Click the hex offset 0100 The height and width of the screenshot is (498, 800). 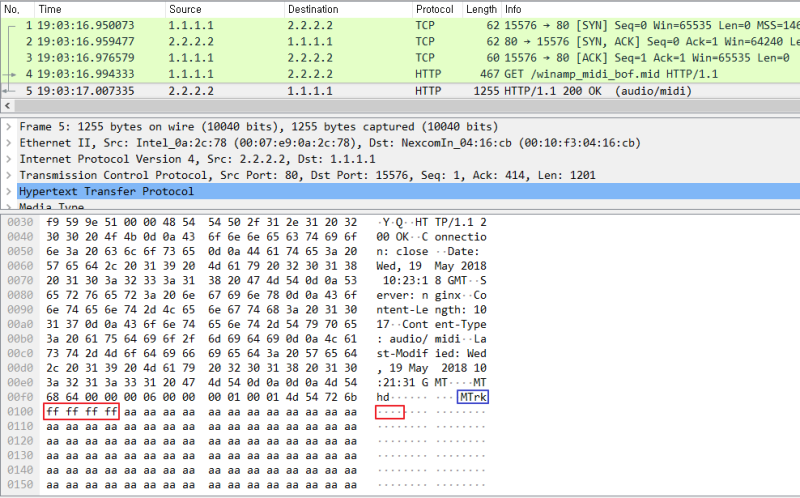pos(20,412)
